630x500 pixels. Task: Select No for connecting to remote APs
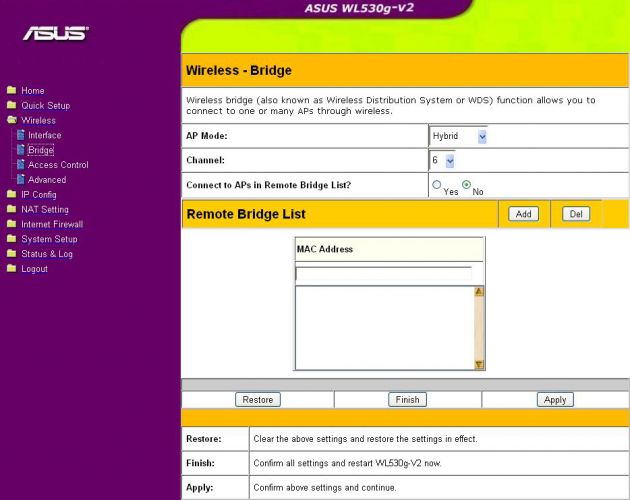[x=466, y=185]
